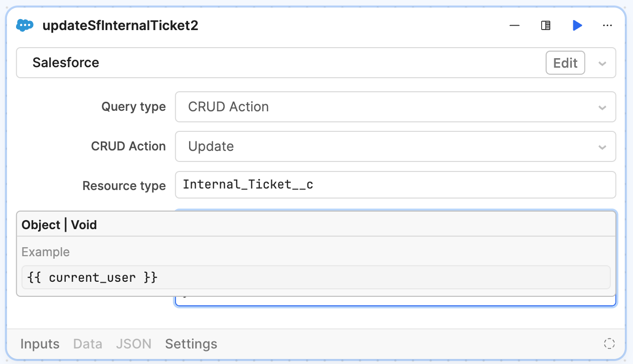Open the three-dot more options menu
The height and width of the screenshot is (364, 633).
pyautogui.click(x=607, y=25)
